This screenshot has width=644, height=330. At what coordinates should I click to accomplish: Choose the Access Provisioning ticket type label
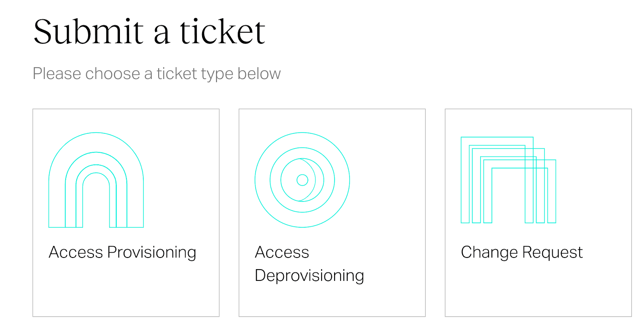point(122,252)
